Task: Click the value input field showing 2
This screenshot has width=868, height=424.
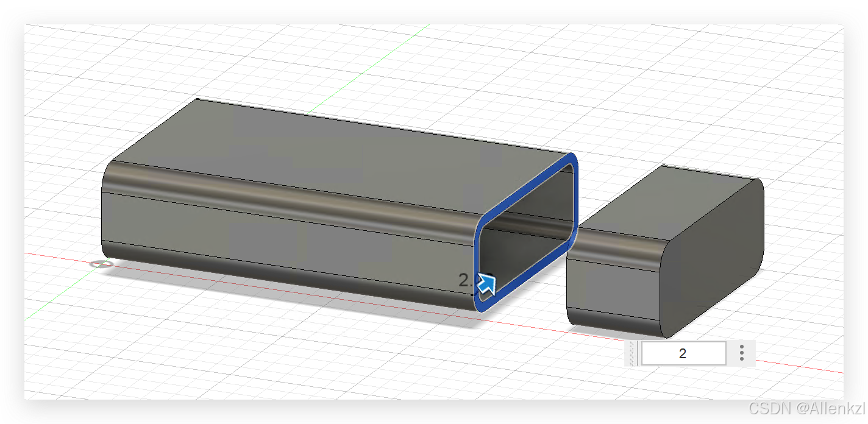Action: [x=683, y=353]
